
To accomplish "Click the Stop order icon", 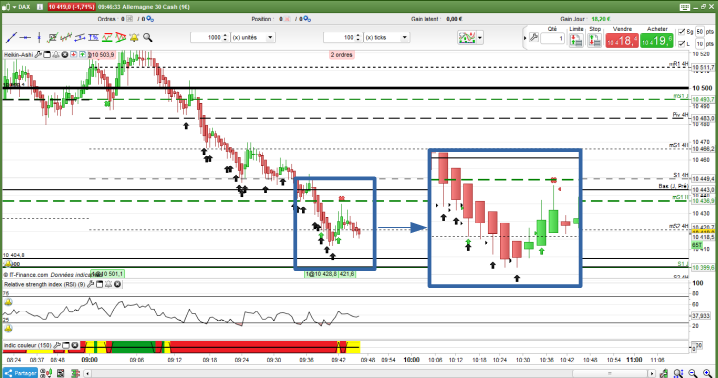I will (x=594, y=40).
